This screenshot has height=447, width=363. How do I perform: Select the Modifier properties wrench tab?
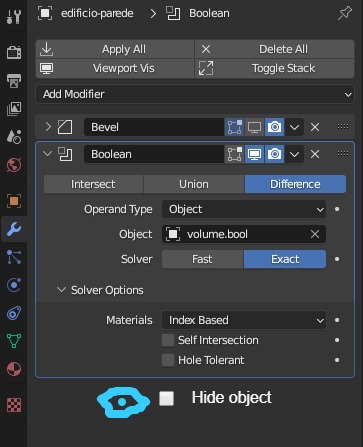14,229
